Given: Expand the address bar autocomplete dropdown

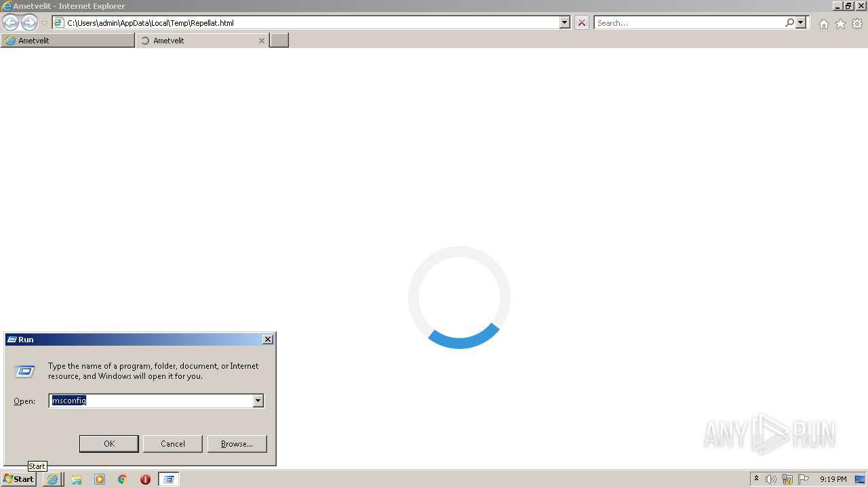Looking at the screenshot, I should point(564,22).
